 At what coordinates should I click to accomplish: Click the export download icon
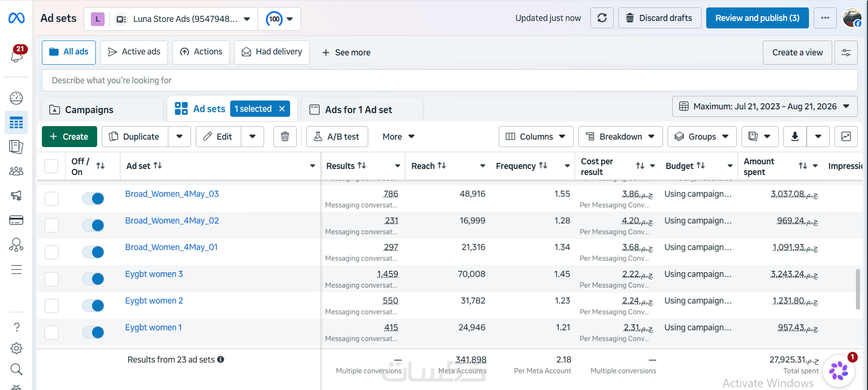(x=795, y=136)
